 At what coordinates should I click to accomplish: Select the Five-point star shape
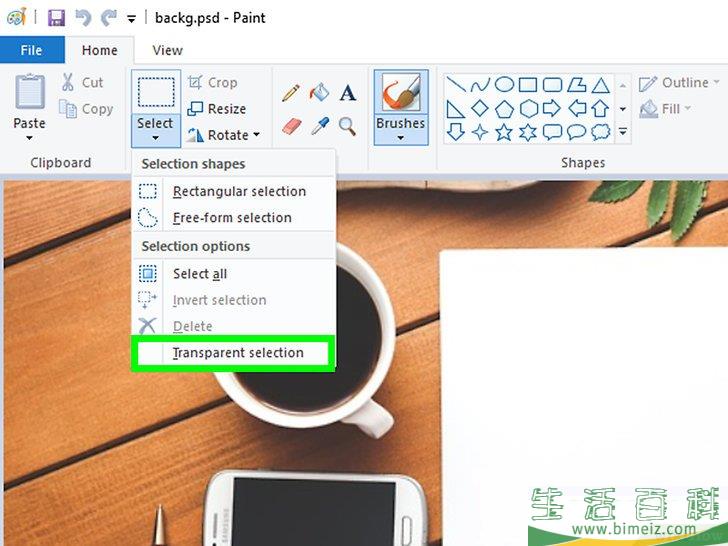tap(504, 133)
